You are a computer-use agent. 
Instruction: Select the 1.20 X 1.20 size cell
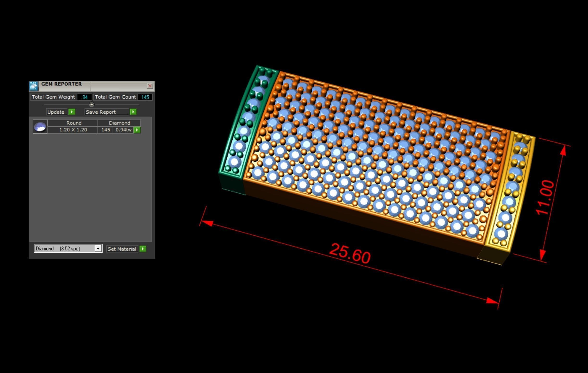73,130
